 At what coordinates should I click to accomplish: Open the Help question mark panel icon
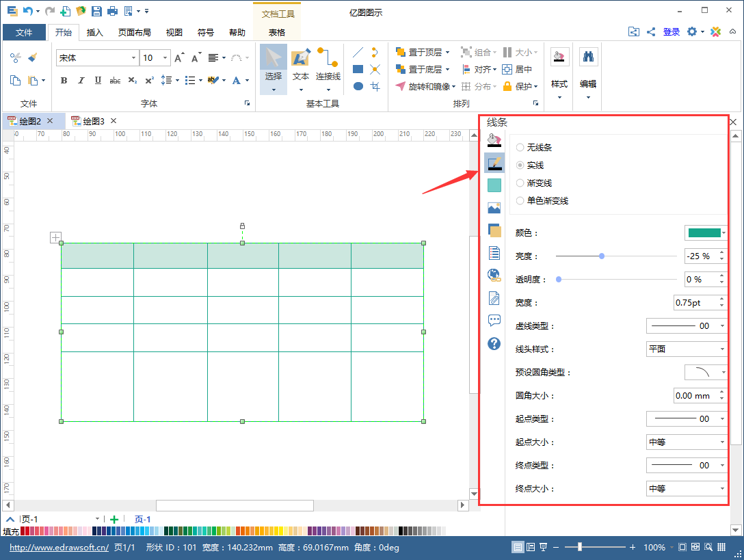[494, 343]
